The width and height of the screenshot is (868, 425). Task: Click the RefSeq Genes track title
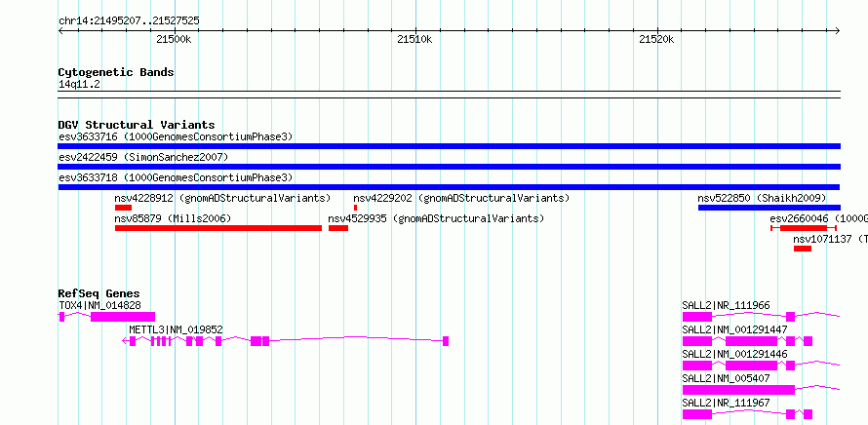99,293
